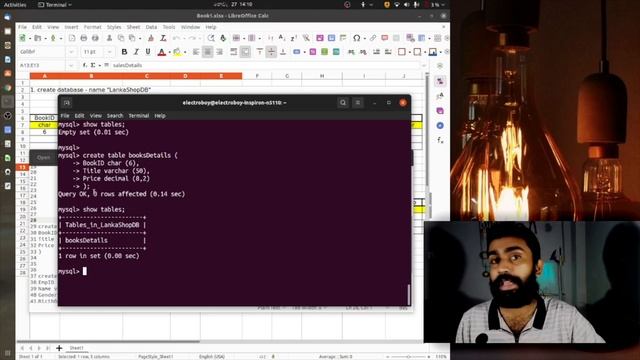Click Insert Special Character omega icon

click(x=356, y=38)
